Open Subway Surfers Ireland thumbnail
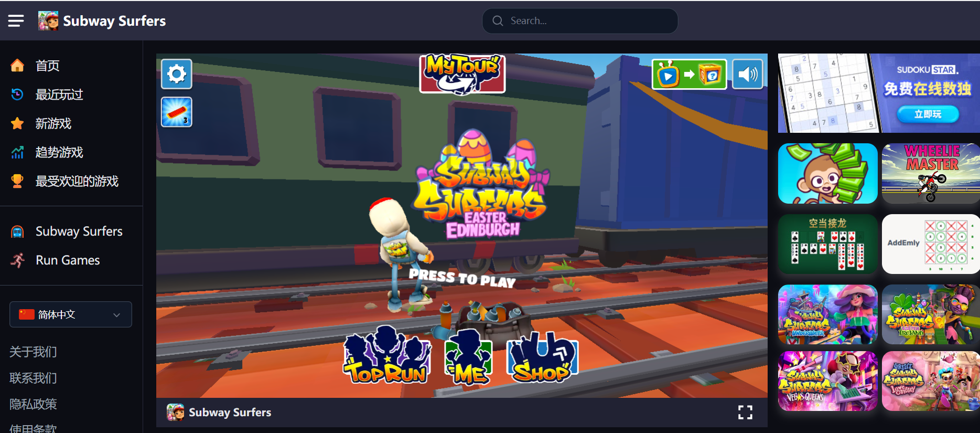This screenshot has height=433, width=980. pyautogui.click(x=931, y=314)
